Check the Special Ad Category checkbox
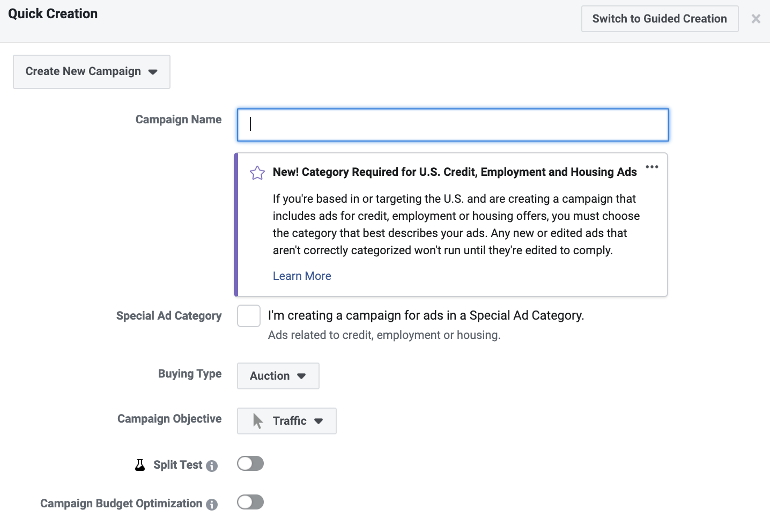This screenshot has width=770, height=532. [x=249, y=316]
